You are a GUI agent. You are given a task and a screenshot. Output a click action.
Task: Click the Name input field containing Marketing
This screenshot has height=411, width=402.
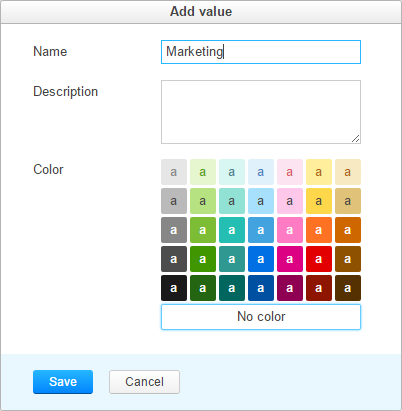(x=261, y=52)
